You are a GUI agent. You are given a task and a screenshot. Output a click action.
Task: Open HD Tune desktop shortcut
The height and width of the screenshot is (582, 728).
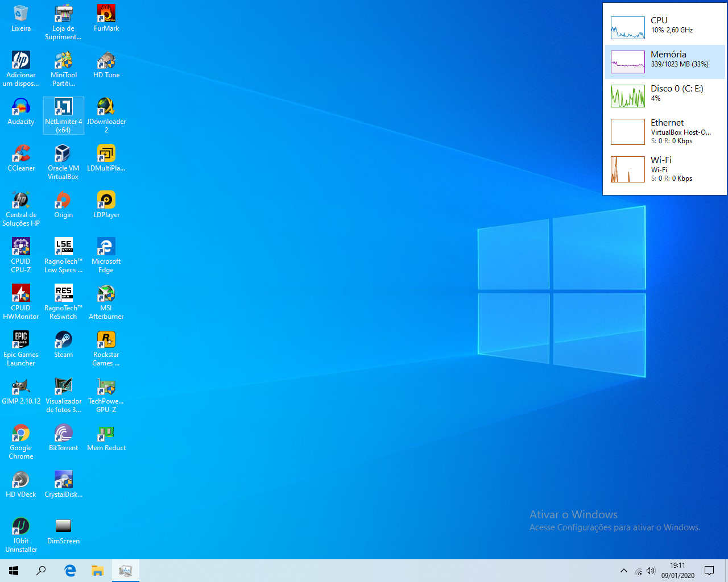[x=106, y=65]
